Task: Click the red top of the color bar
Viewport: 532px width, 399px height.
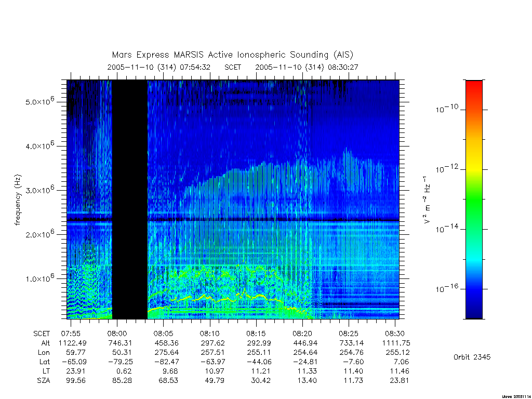Action: 474,87
